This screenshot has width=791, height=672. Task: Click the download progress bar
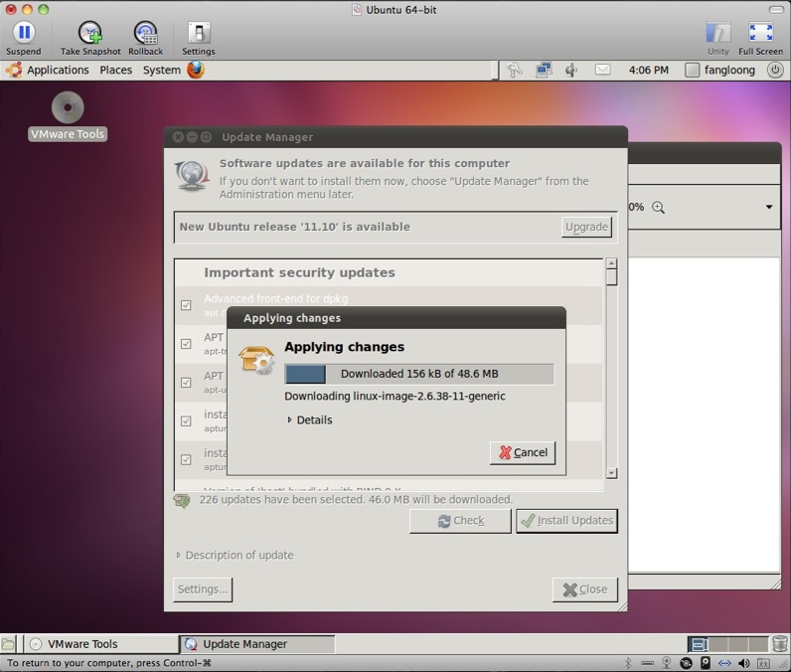click(x=418, y=374)
